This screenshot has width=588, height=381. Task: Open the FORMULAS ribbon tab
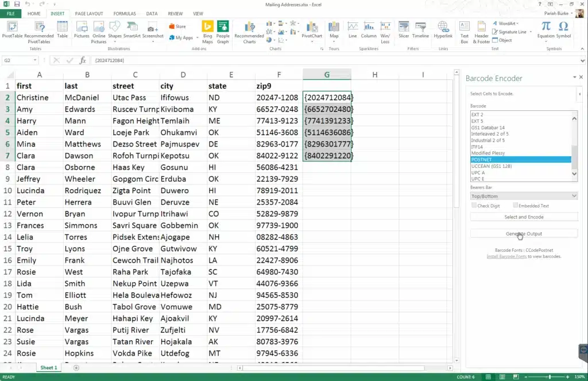(124, 13)
